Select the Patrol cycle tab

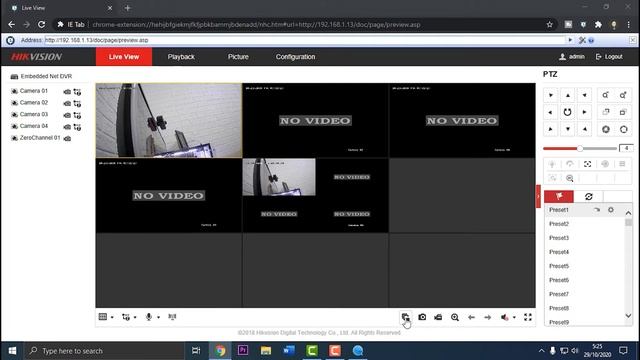tap(588, 196)
